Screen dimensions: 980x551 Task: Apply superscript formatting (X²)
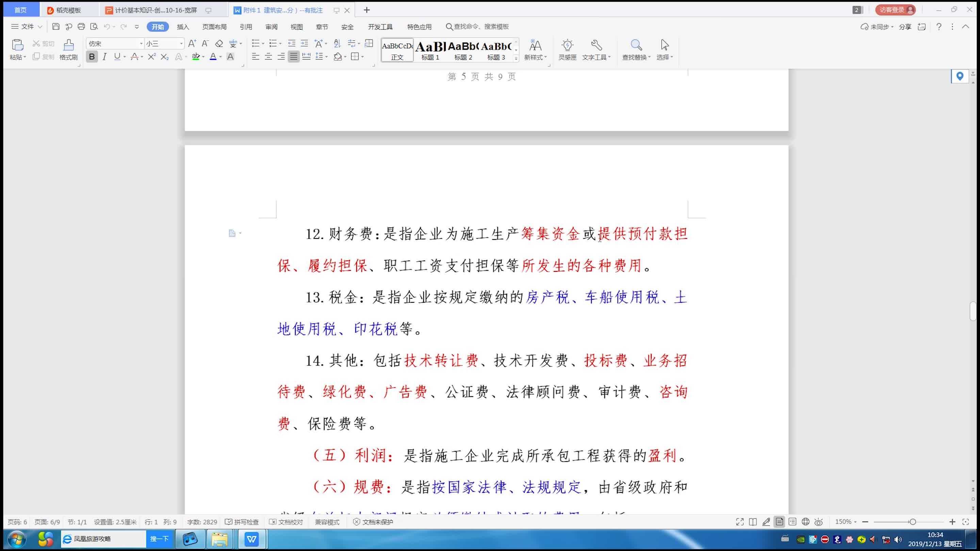point(152,57)
